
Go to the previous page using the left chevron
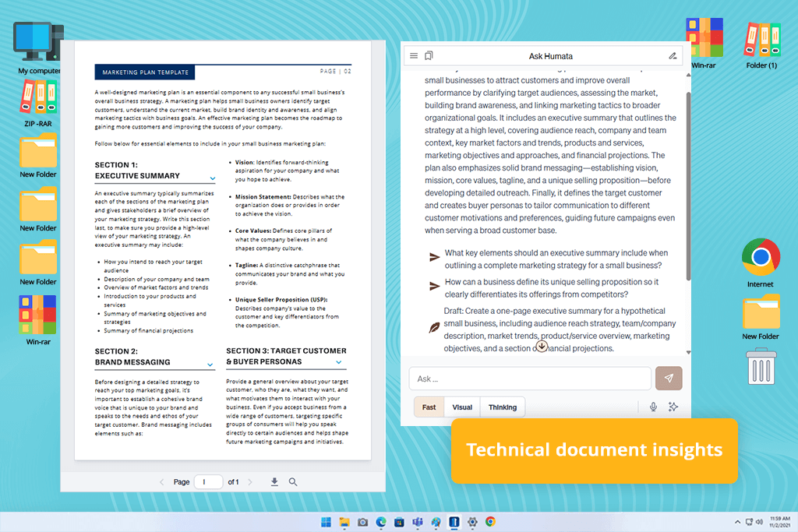(x=162, y=482)
